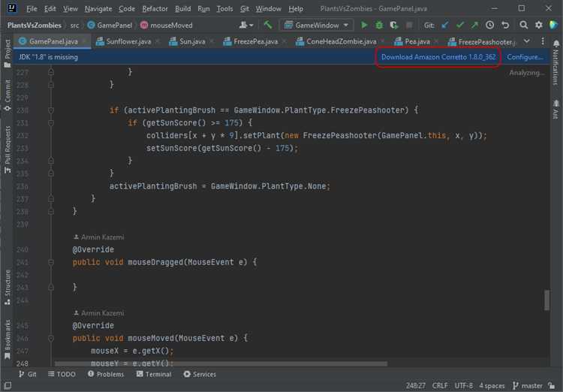Open the Project tool window

click(8, 53)
